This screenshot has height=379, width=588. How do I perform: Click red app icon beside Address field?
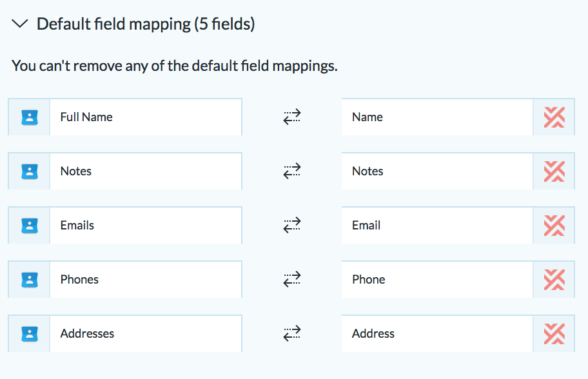[554, 334]
